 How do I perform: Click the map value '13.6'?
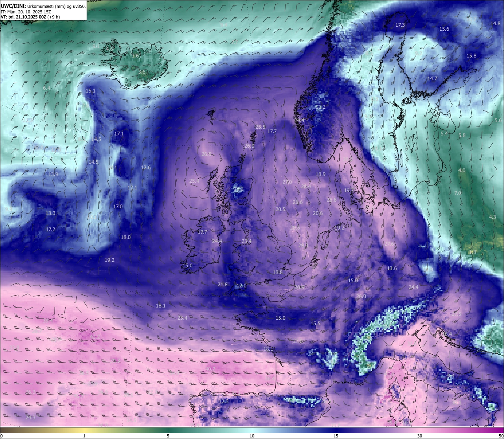tap(392, 268)
